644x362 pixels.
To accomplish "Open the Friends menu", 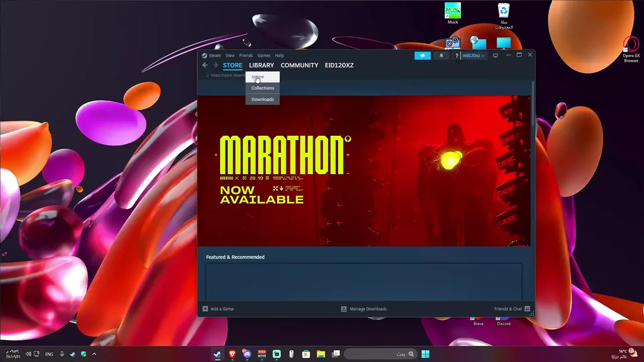I will (246, 55).
